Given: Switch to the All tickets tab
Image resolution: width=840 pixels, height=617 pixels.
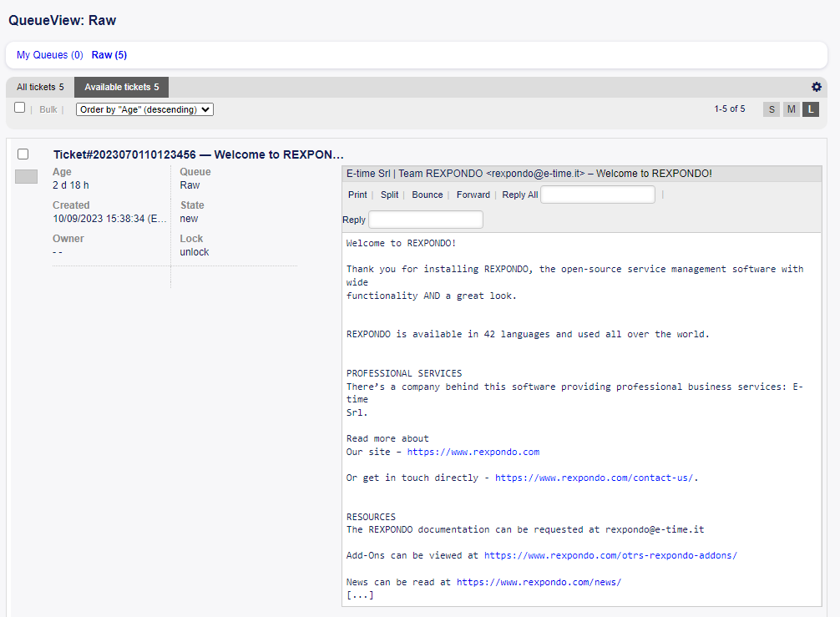Looking at the screenshot, I should point(39,87).
